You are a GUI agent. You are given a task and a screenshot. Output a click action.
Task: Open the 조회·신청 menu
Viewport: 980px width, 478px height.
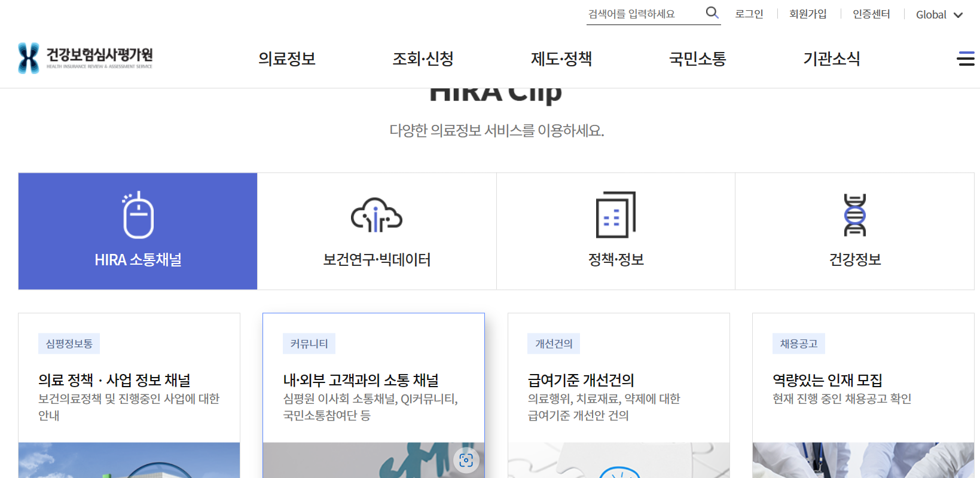coord(423,59)
